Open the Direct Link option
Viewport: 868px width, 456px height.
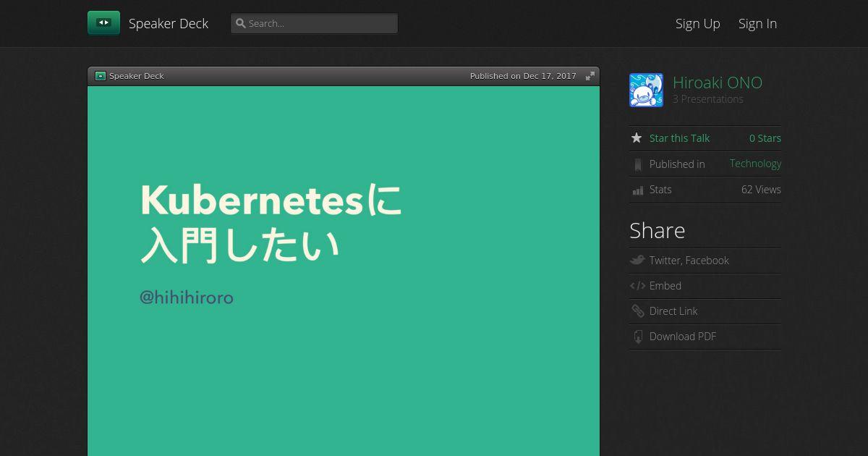tap(673, 311)
